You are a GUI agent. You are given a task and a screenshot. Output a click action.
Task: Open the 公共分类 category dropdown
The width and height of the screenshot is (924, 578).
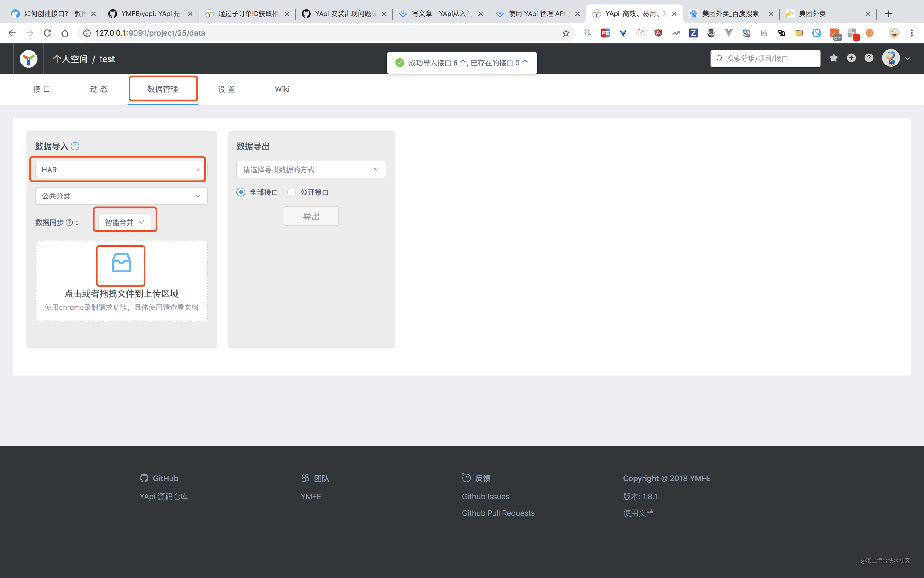coord(121,196)
